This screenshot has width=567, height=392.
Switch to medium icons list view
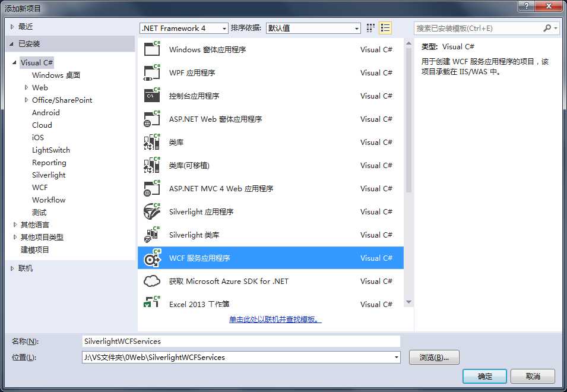coord(385,28)
